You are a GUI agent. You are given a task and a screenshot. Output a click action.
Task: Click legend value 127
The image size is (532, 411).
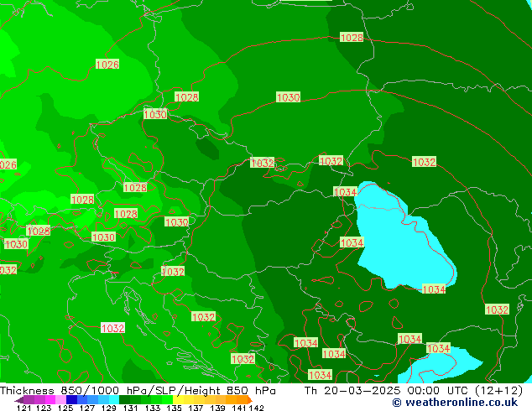click(87, 408)
